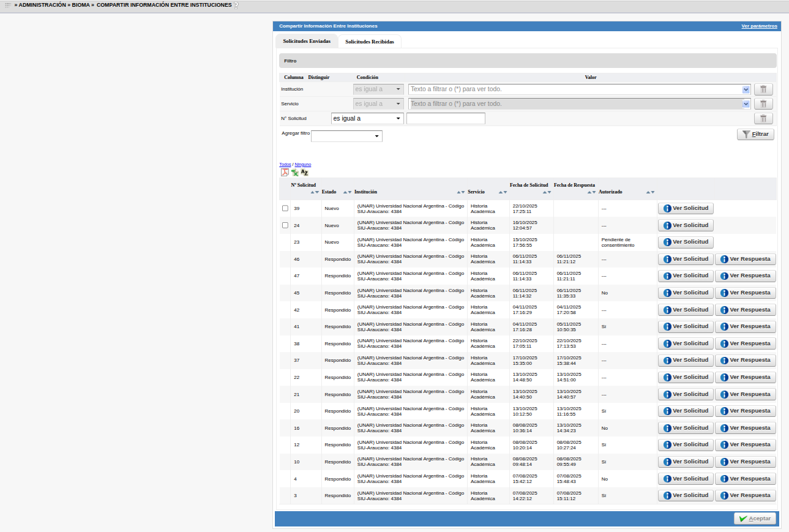The height and width of the screenshot is (532, 789).
Task: Open the Institución value dropdown arrow
Action: [746, 89]
